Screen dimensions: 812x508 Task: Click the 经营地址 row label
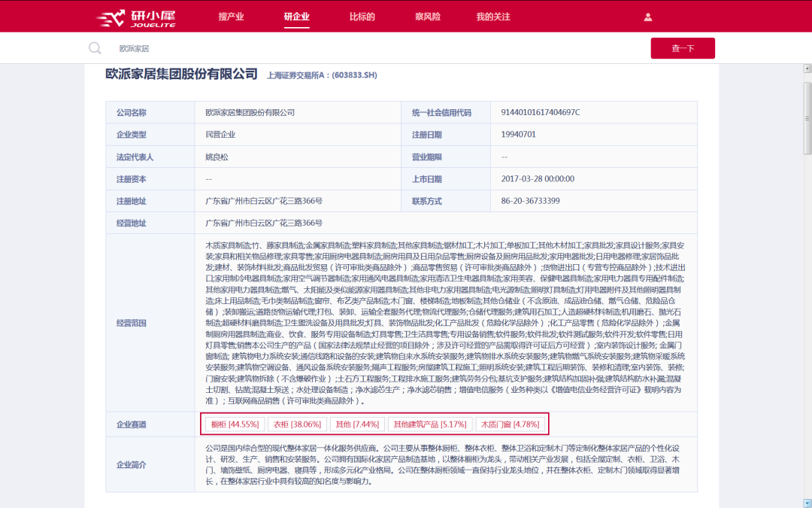coord(132,224)
